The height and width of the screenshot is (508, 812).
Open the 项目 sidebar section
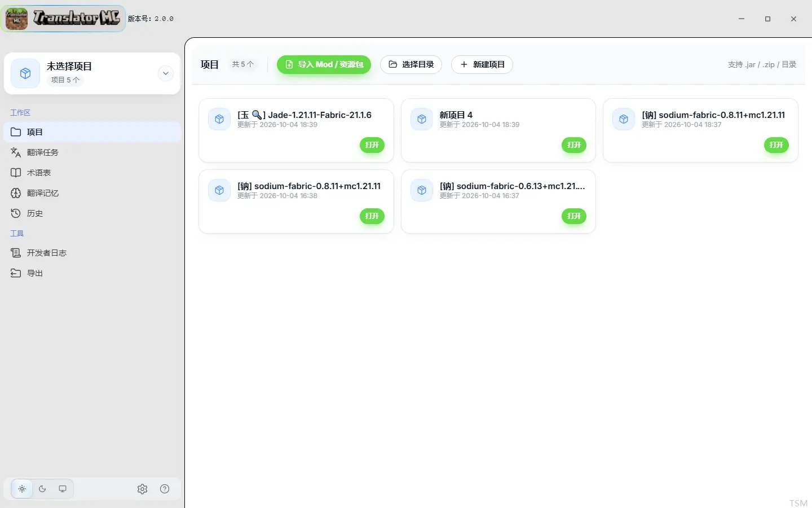click(92, 132)
